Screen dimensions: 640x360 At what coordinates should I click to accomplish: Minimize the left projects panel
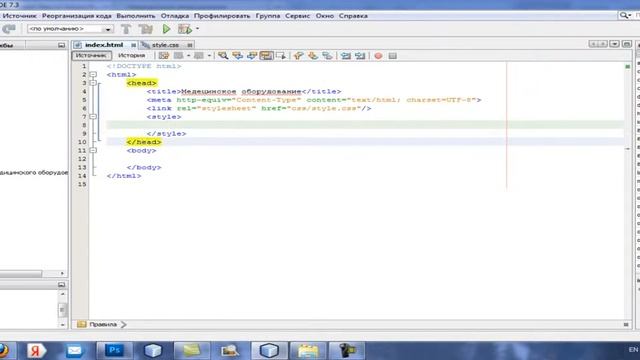[x=62, y=45]
